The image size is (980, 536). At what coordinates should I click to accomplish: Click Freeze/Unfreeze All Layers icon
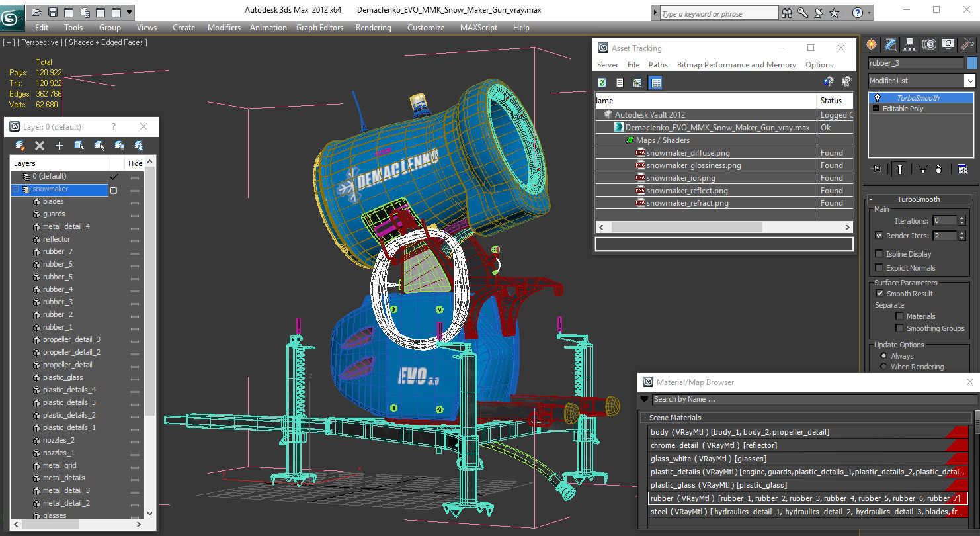139,146
